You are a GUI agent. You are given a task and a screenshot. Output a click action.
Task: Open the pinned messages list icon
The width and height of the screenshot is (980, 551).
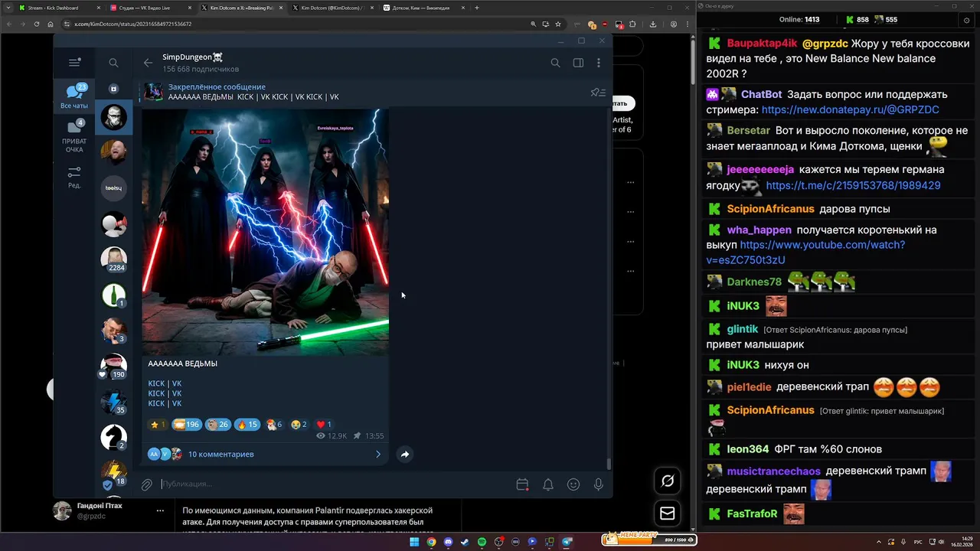coord(598,93)
